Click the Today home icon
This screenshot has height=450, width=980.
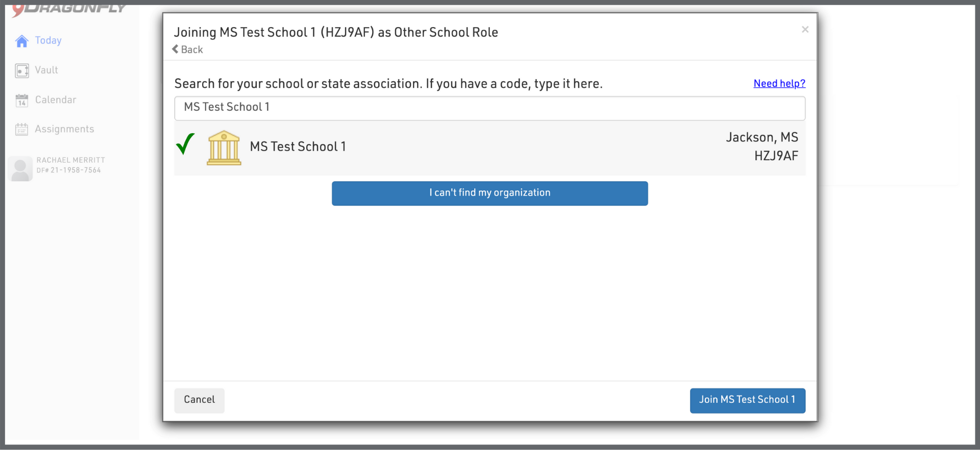click(21, 41)
